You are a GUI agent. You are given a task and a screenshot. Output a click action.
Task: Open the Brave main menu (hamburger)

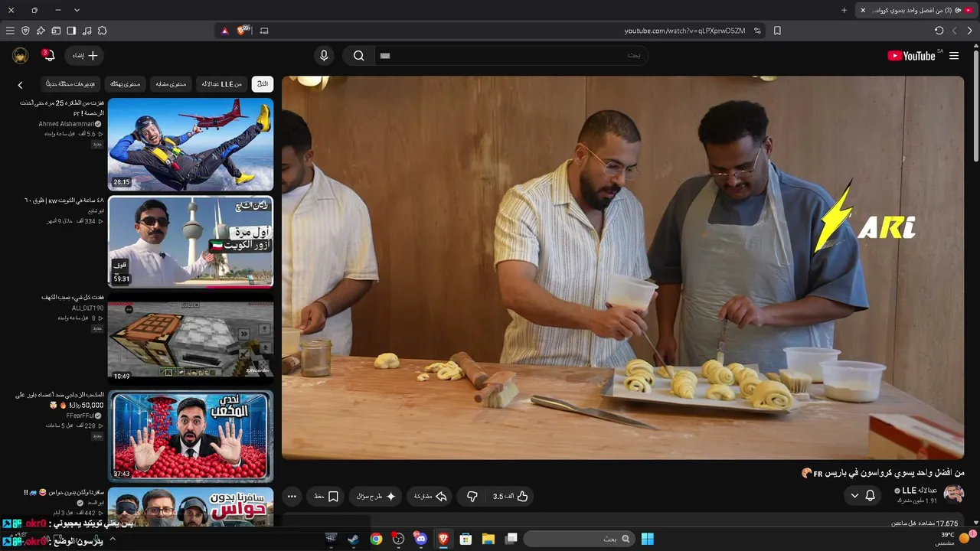(x=10, y=31)
